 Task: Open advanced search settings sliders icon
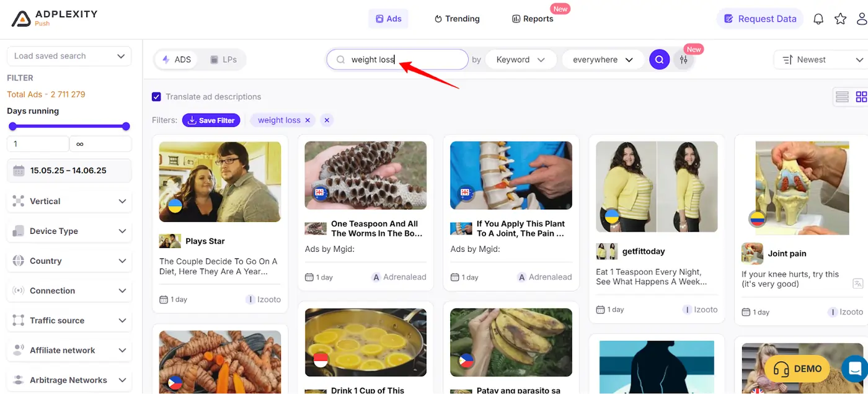pyautogui.click(x=683, y=60)
